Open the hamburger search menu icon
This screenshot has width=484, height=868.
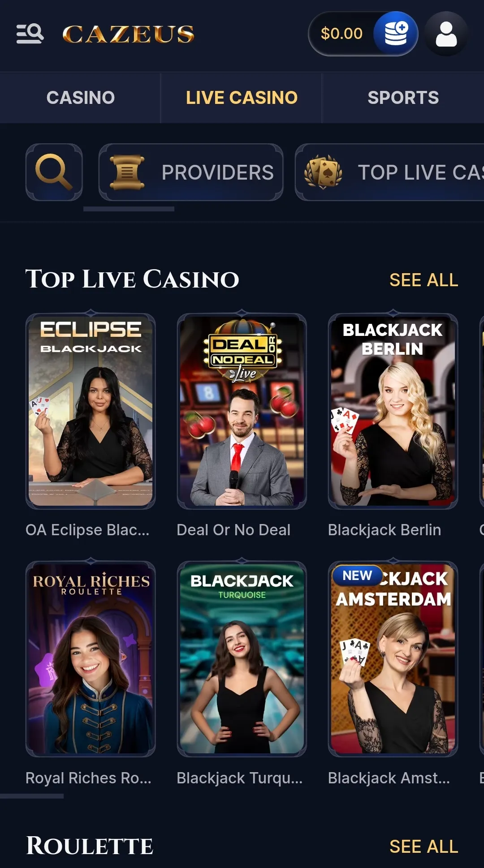[30, 34]
